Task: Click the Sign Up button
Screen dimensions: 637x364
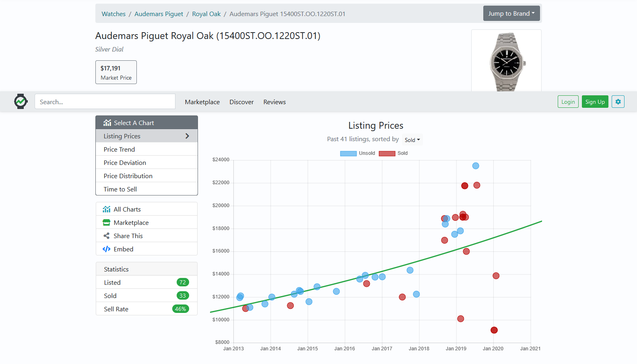Action: pos(595,102)
